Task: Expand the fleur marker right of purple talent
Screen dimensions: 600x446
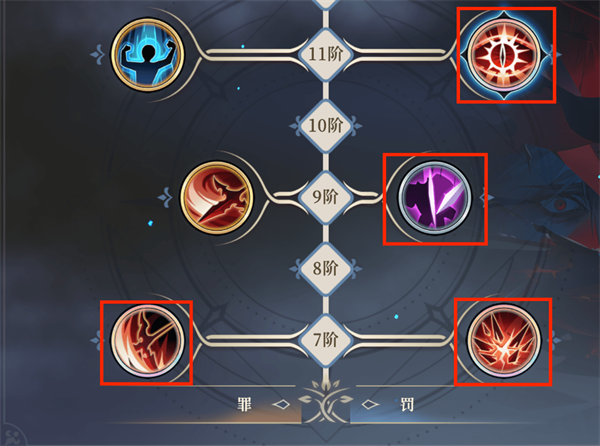Action: pos(486,197)
